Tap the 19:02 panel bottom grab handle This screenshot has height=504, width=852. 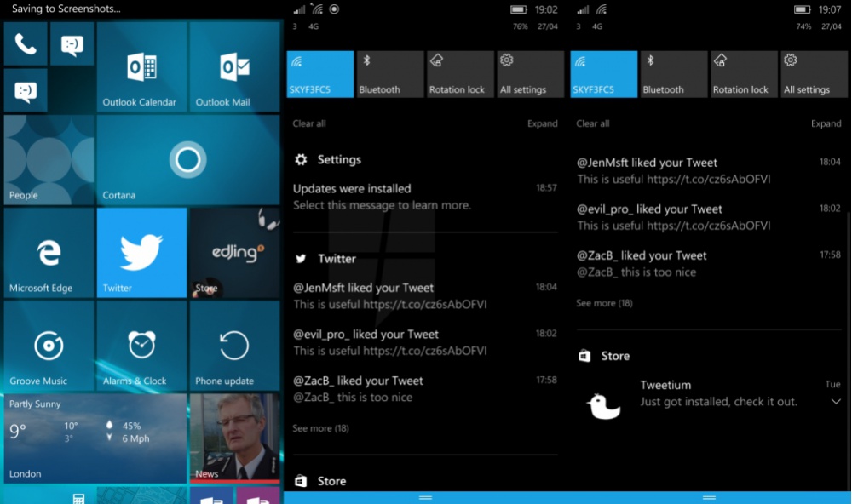pos(425,497)
